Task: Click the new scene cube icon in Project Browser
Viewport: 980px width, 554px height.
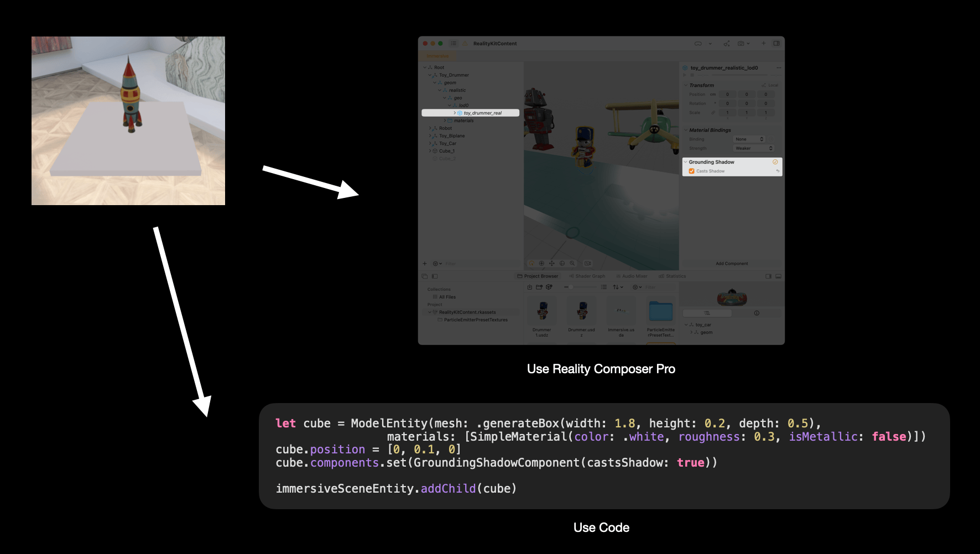Action: tap(549, 288)
